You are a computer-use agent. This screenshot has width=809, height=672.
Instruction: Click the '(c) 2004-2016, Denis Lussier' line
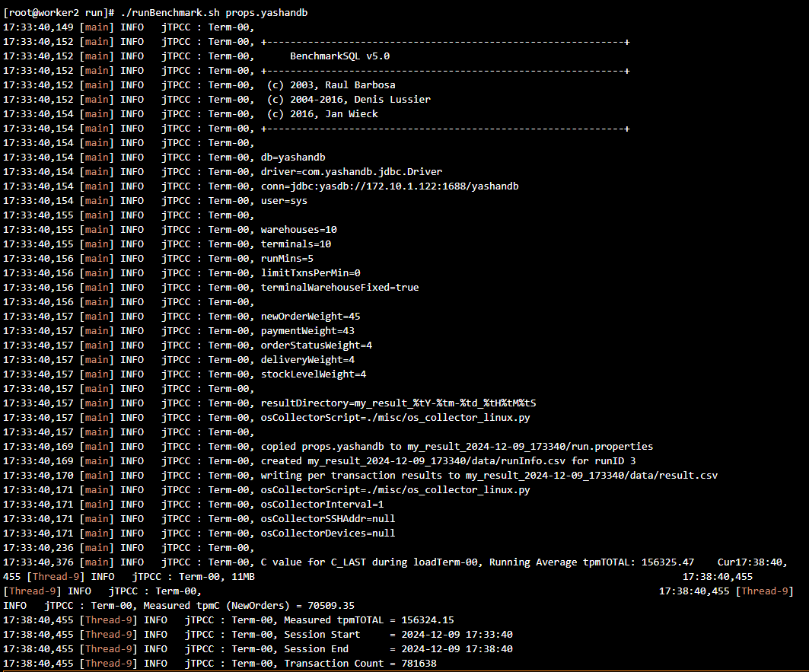click(x=349, y=99)
